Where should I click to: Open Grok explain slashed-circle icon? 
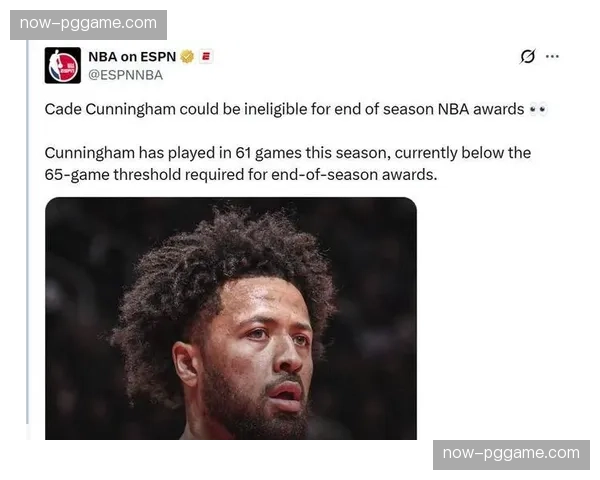(x=528, y=57)
